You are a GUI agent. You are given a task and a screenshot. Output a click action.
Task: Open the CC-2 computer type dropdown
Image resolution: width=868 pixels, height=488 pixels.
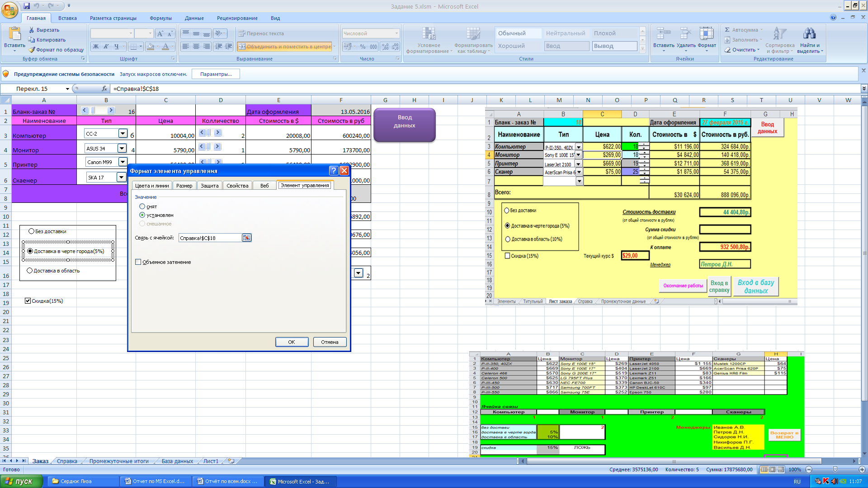coord(123,133)
